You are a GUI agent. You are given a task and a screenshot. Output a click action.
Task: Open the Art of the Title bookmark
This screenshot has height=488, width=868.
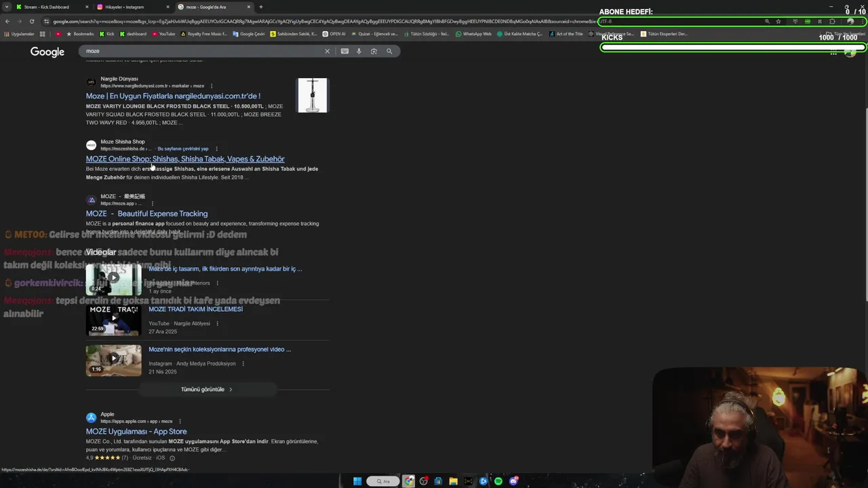[x=566, y=34]
